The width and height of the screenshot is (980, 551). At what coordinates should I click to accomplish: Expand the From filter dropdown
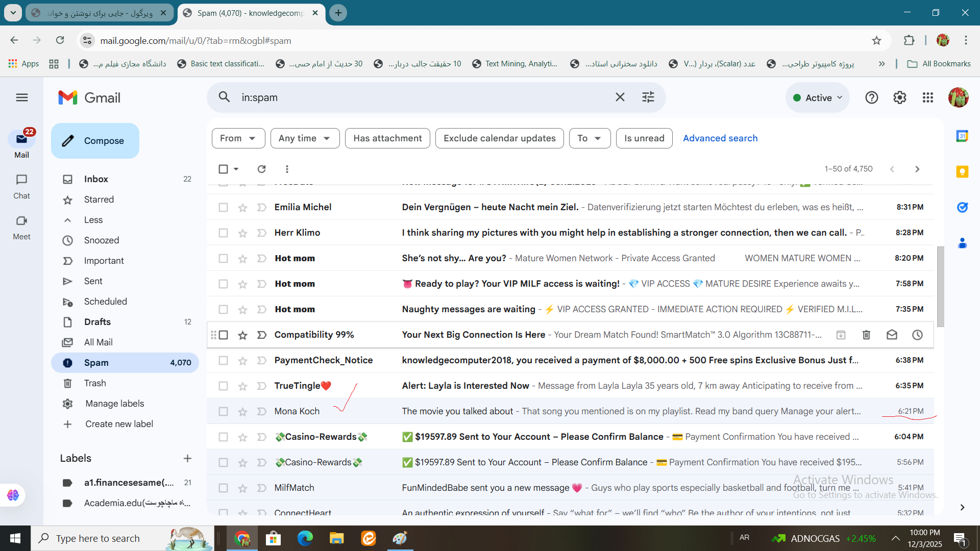click(238, 138)
